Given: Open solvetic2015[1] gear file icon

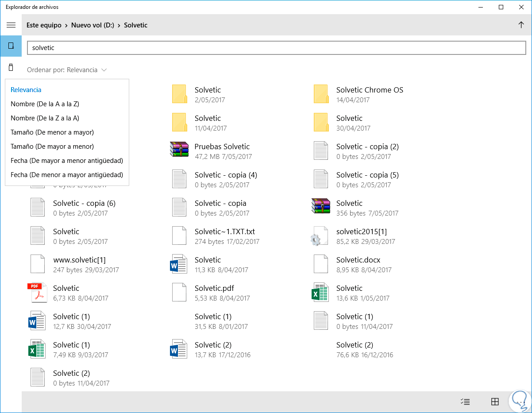Looking at the screenshot, I should 320,236.
